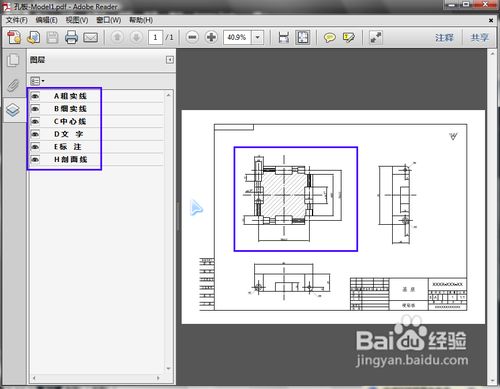This screenshot has width=500, height=389.
Task: Hide the C中心线 layer eye icon
Action: click(35, 122)
